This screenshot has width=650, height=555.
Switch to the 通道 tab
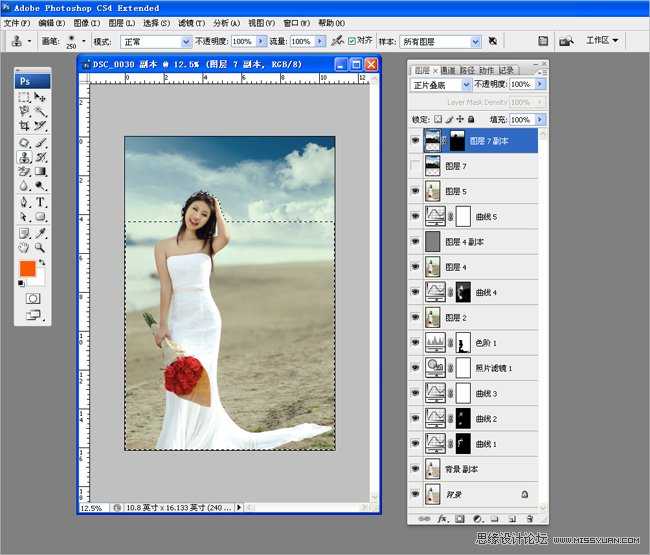(x=448, y=70)
